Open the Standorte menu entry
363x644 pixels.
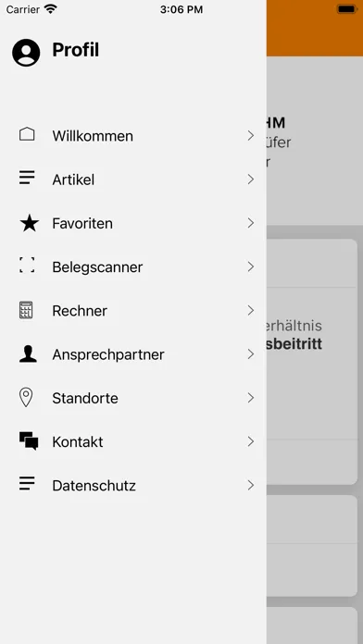133,398
